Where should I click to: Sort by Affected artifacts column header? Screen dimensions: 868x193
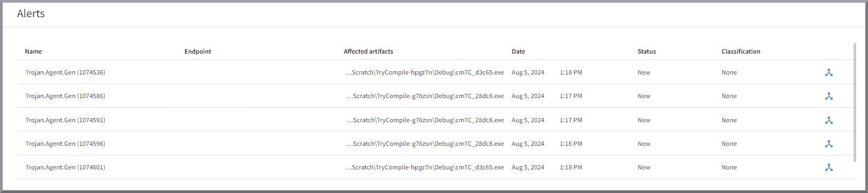point(368,51)
